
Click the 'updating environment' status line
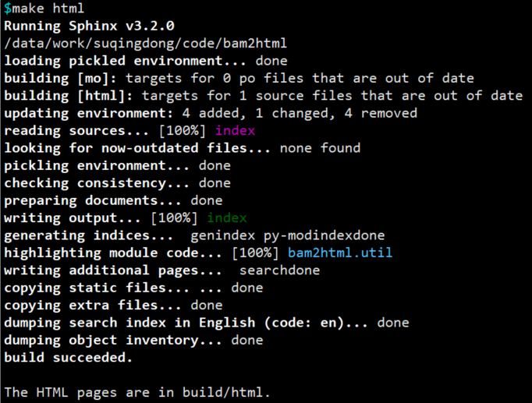click(x=211, y=114)
